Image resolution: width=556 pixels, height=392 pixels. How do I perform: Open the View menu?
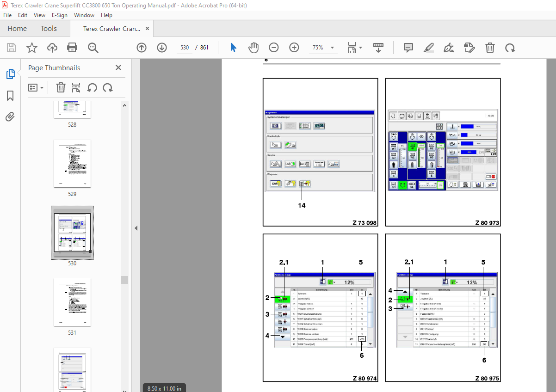tap(40, 15)
